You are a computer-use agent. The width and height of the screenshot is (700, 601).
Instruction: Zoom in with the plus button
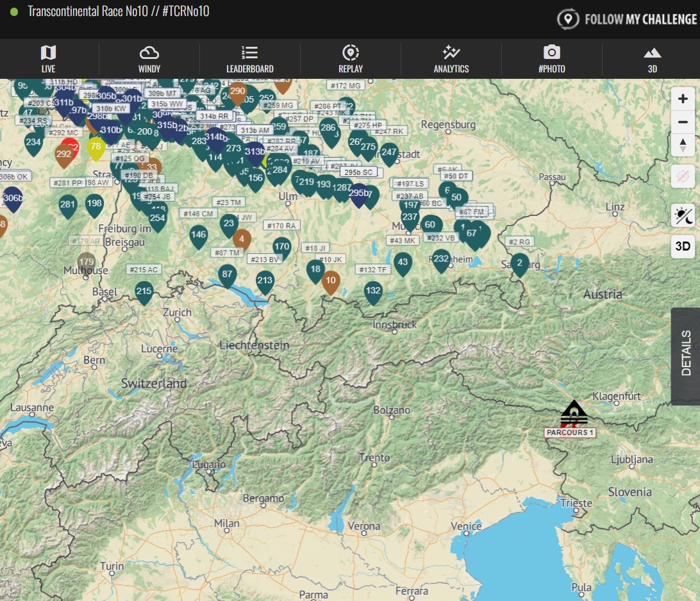click(x=683, y=99)
